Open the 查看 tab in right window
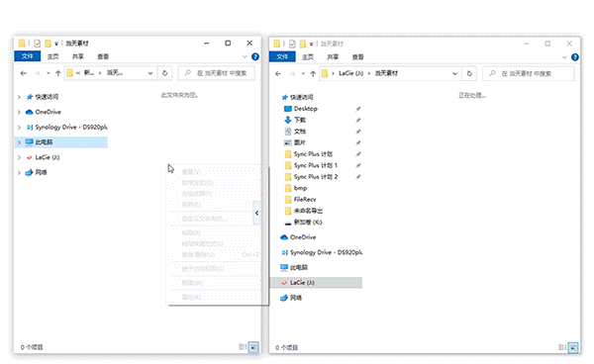The image size is (594, 364). click(357, 56)
